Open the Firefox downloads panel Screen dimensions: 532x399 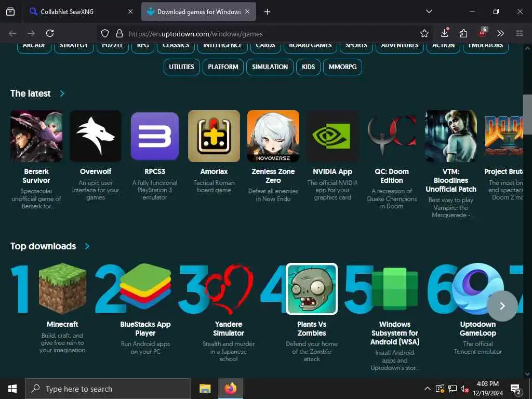pos(445,33)
